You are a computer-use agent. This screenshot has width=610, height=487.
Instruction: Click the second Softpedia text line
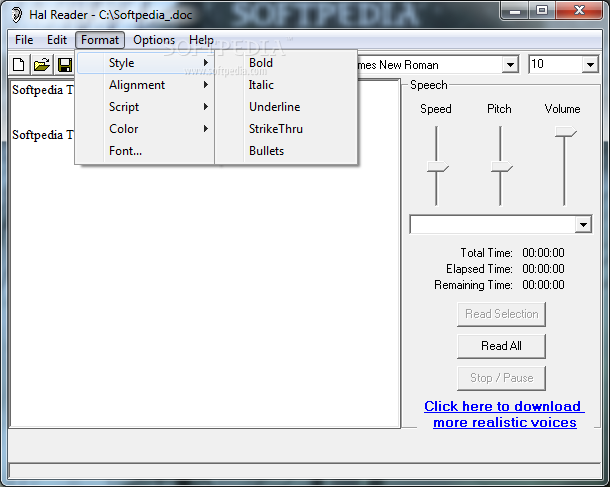tap(42, 135)
